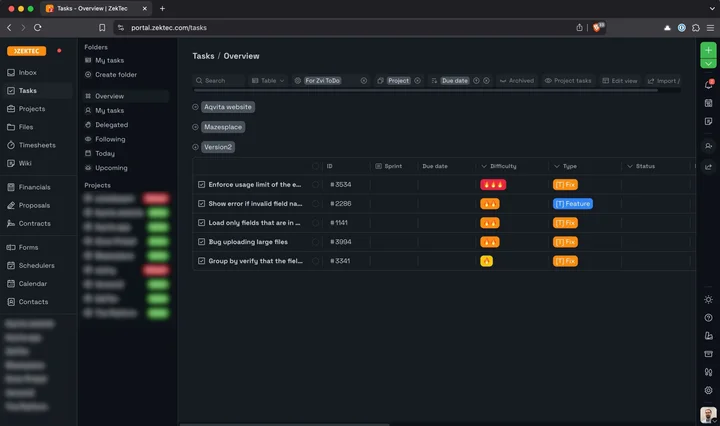Open browser hamburger menu
The height and width of the screenshot is (426, 720).
[710, 28]
